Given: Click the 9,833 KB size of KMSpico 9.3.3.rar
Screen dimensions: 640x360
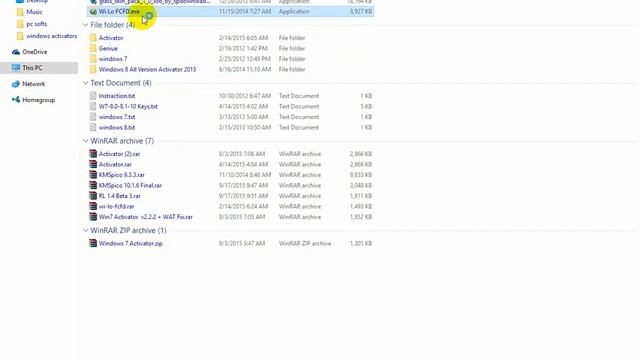Looking at the screenshot, I should click(361, 175).
